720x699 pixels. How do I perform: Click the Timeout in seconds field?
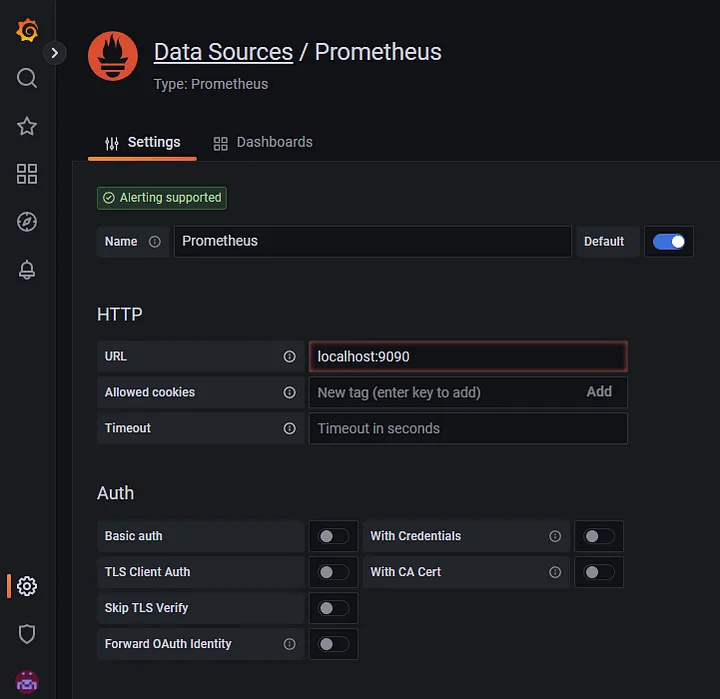click(x=467, y=428)
